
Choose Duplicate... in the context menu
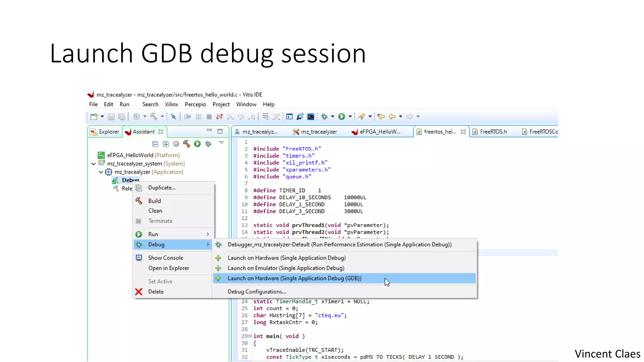(174, 188)
